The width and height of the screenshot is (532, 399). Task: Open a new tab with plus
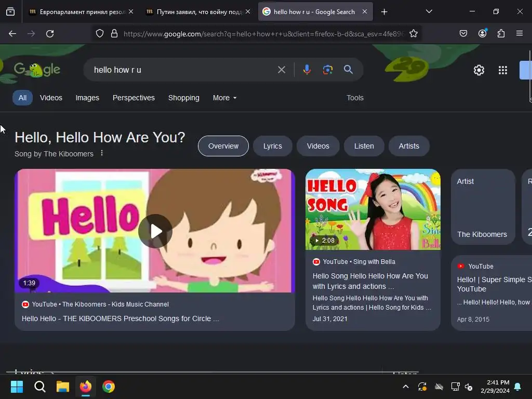click(x=384, y=12)
